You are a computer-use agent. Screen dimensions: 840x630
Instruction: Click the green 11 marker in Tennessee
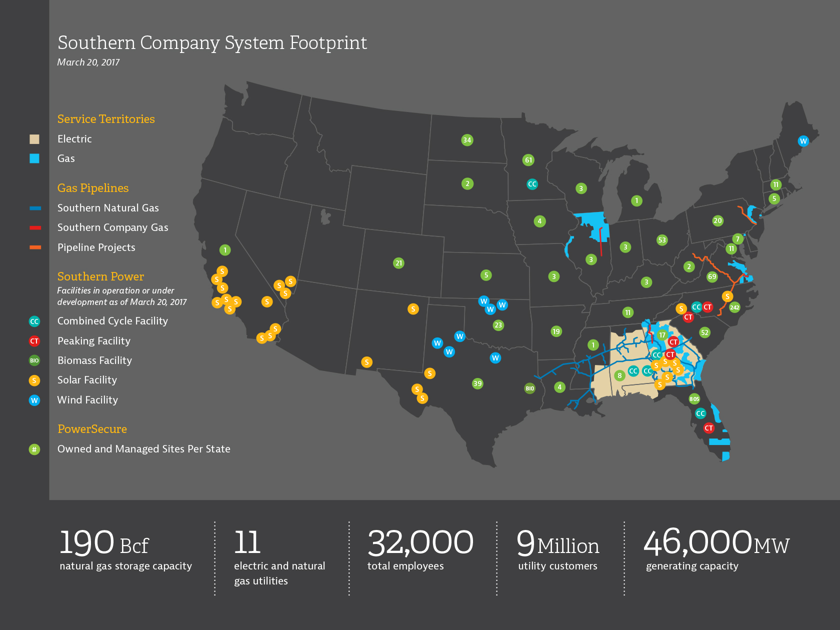click(628, 312)
